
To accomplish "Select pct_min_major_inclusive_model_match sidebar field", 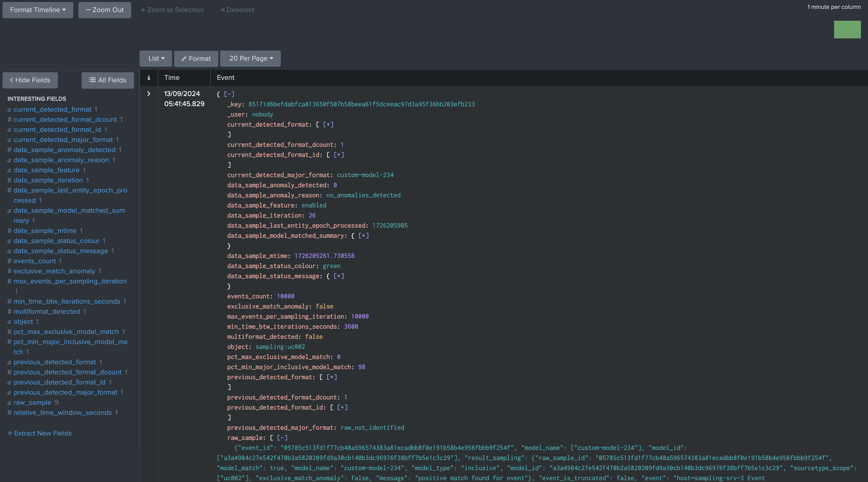I will (x=70, y=347).
